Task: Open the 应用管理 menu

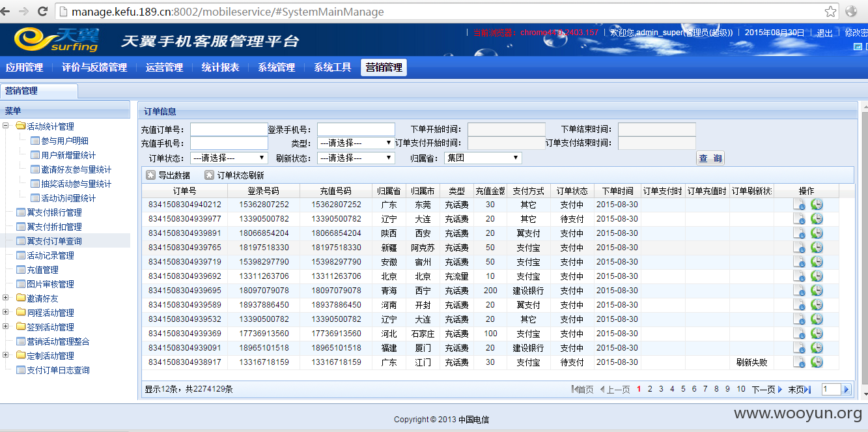Action: 24,68
